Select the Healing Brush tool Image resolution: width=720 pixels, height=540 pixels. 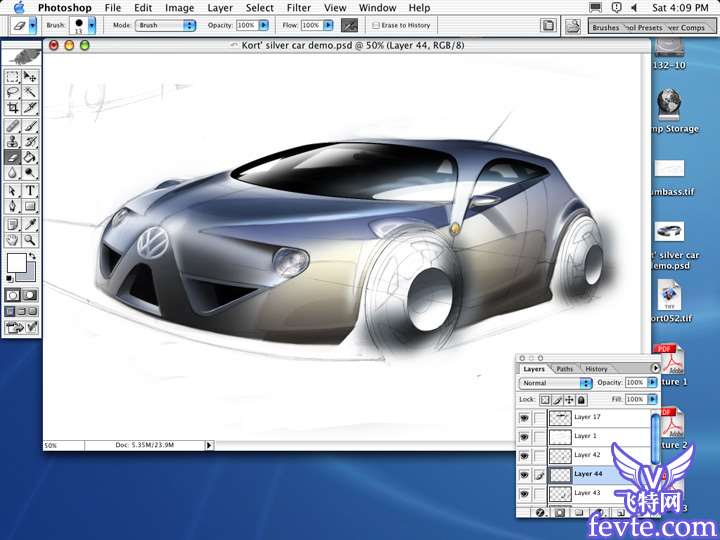(x=12, y=126)
